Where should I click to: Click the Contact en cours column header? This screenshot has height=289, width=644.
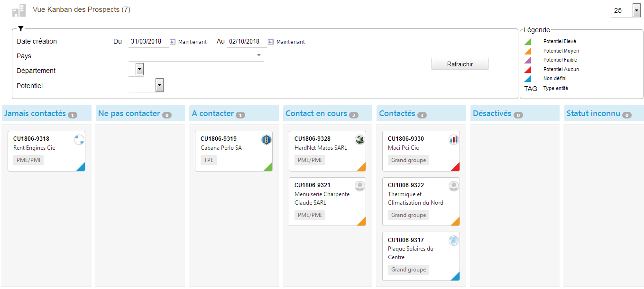click(316, 114)
